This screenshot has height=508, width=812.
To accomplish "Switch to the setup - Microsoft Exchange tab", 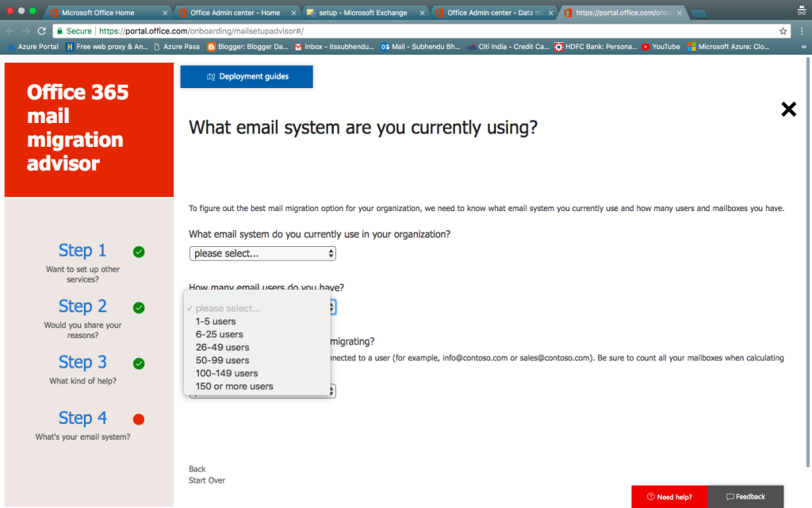I will pyautogui.click(x=362, y=13).
